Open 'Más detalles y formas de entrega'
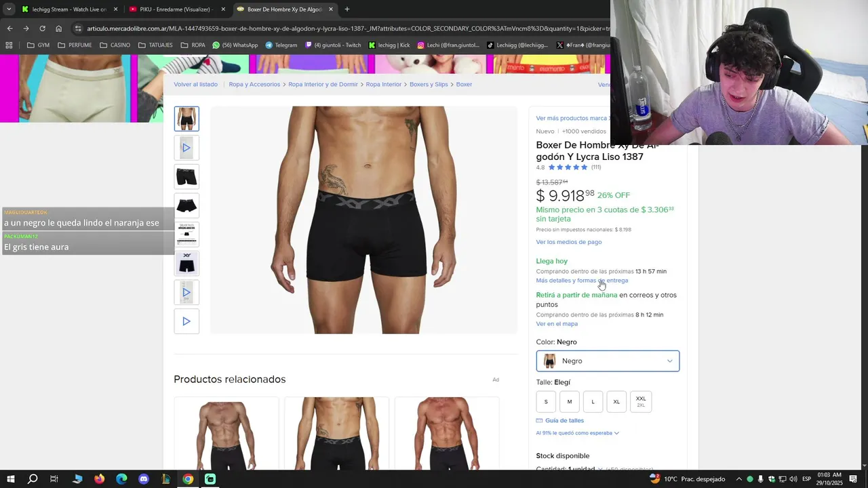This screenshot has width=868, height=488. click(x=582, y=281)
